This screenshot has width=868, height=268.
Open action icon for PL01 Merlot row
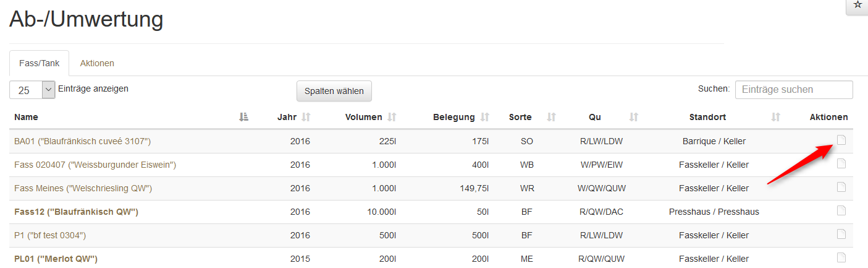(x=841, y=258)
